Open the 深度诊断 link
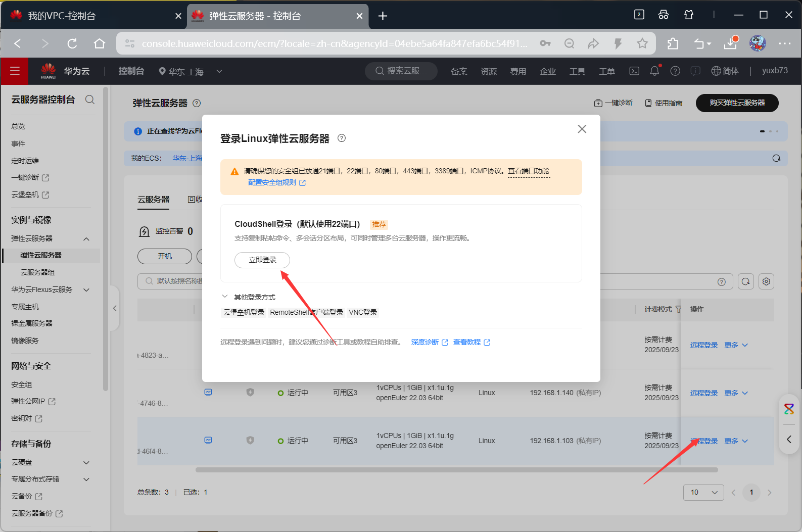This screenshot has height=532, width=802. pyautogui.click(x=430, y=342)
